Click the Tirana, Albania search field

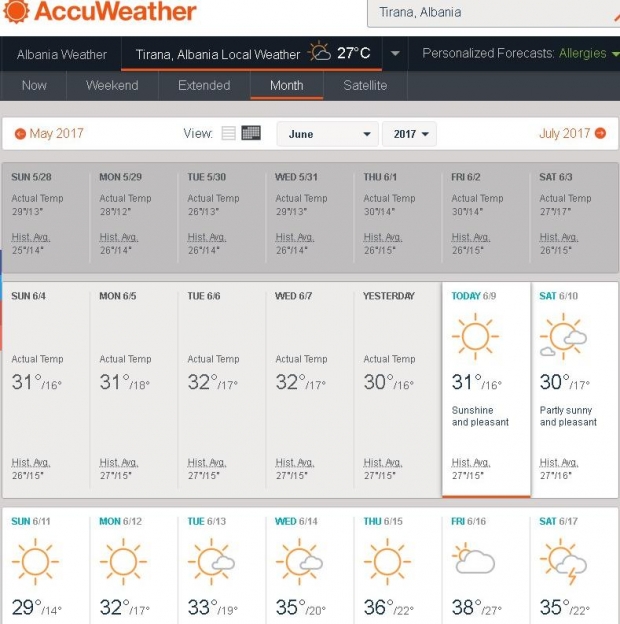[493, 13]
